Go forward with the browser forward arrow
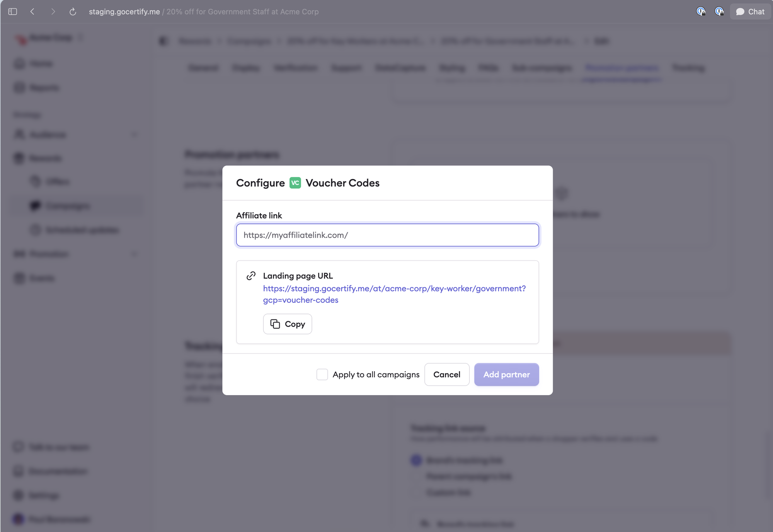This screenshot has height=532, width=773. pyautogui.click(x=53, y=12)
